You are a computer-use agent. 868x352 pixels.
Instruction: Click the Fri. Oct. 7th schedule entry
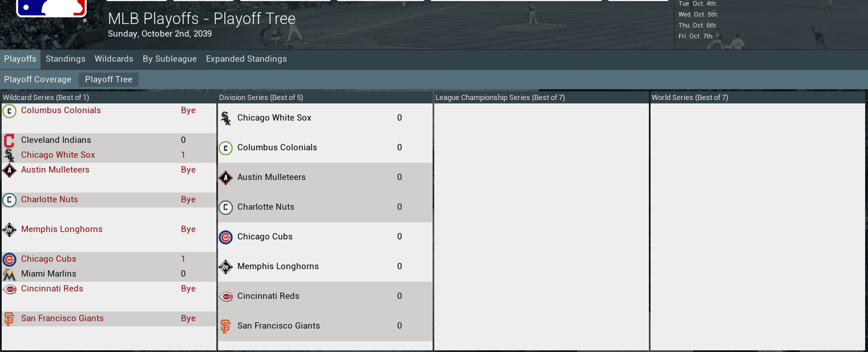tap(696, 36)
